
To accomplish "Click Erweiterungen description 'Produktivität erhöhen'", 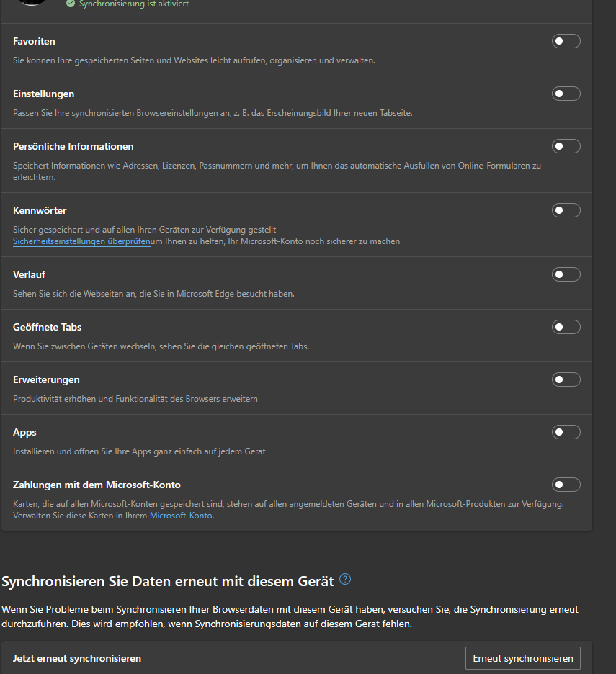I will 135,399.
